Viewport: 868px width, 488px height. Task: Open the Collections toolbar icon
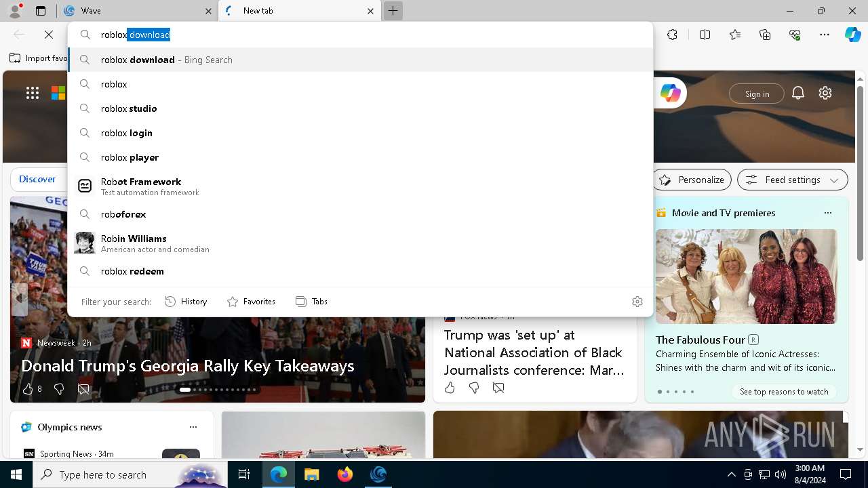pyautogui.click(x=765, y=35)
